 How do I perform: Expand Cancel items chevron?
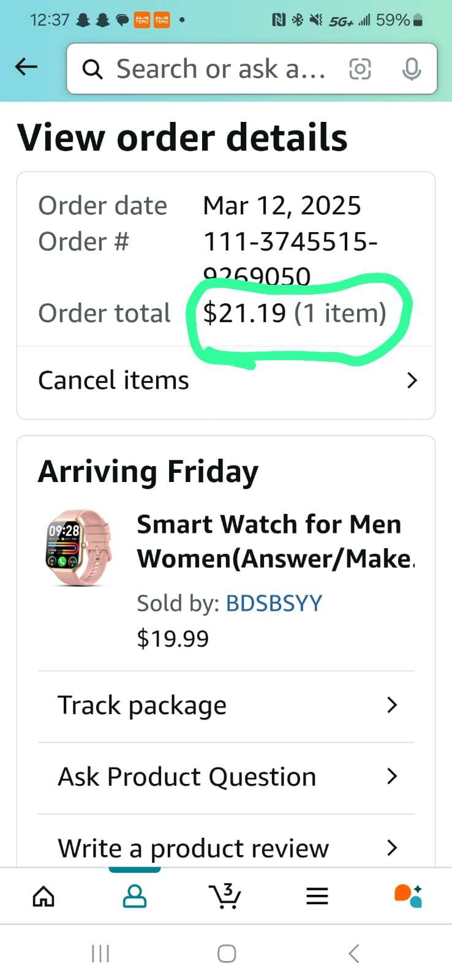coord(412,380)
